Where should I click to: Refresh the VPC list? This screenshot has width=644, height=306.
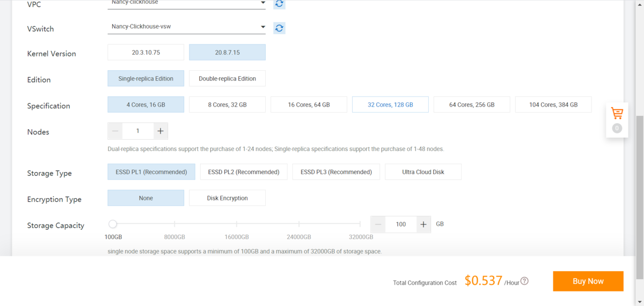279,4
